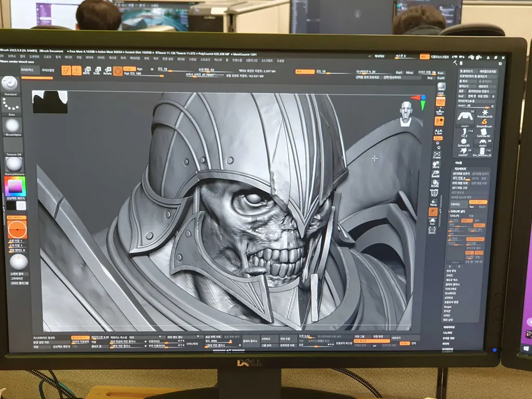Click the Rotate view navigation icon
Image resolution: width=532 pixels, height=399 pixels.
point(435,183)
